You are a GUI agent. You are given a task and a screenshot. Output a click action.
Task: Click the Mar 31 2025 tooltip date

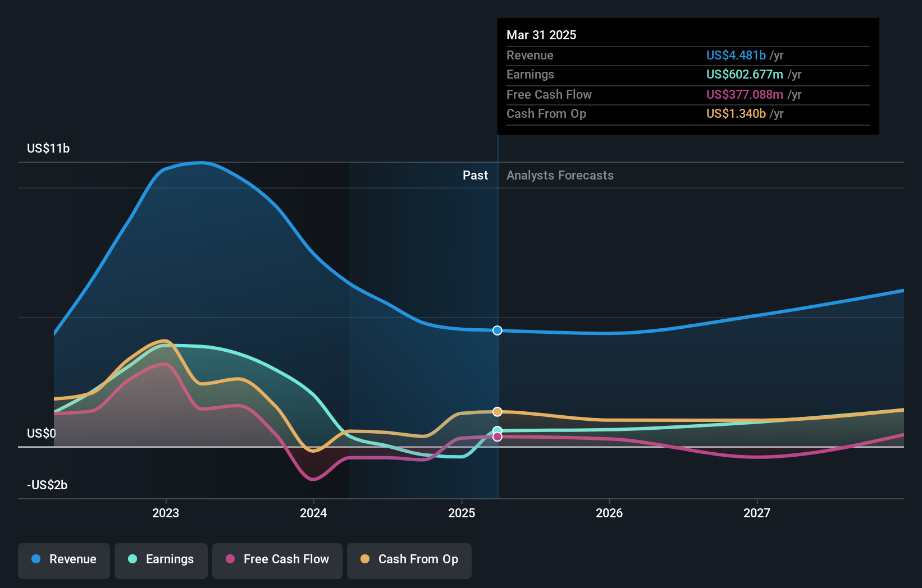[x=541, y=35]
